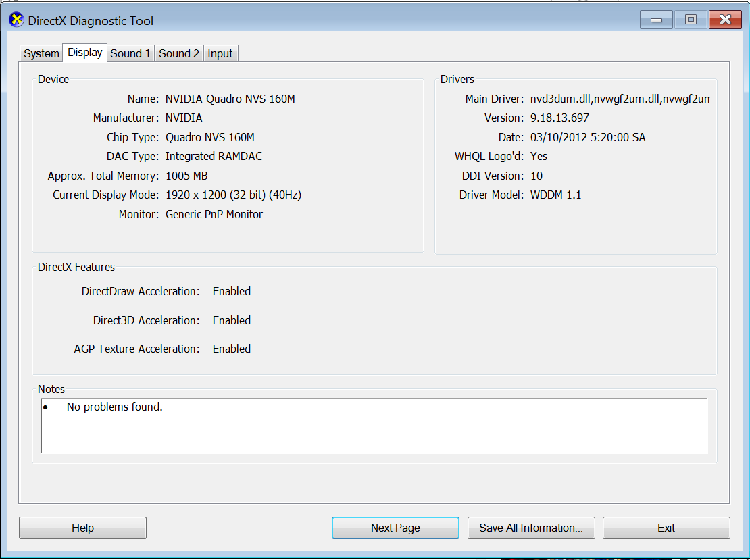Maximize the DirectX Diagnostic Tool window
Screen dimensions: 750x560
tap(691, 20)
